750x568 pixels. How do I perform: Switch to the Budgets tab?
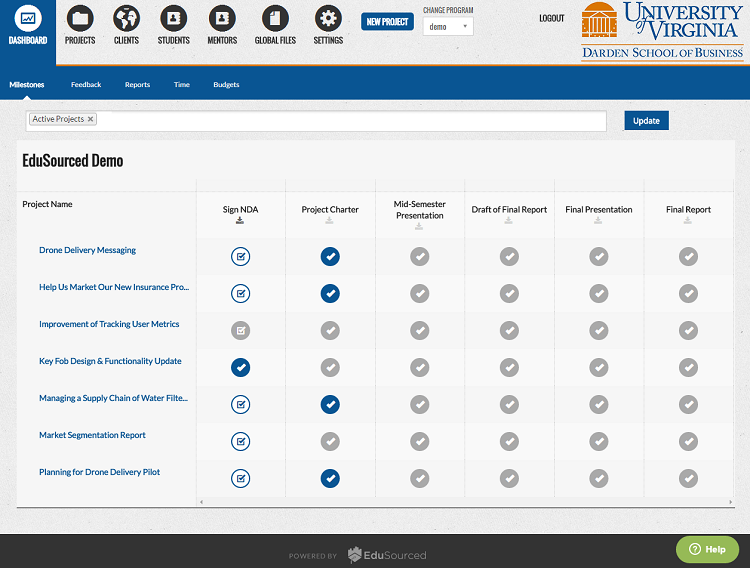click(x=226, y=85)
